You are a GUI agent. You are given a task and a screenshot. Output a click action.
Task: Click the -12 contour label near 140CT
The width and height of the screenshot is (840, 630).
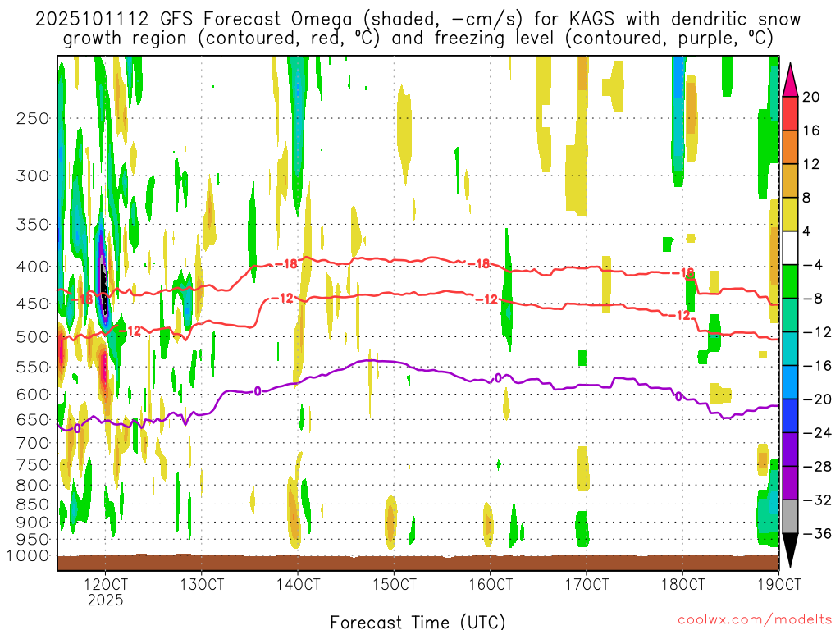pyautogui.click(x=282, y=299)
